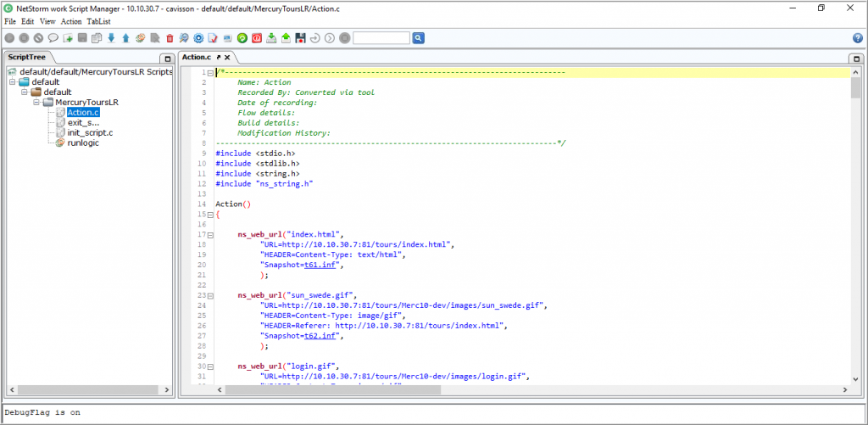Click the gray document icon beside trash
Image resolution: width=868 pixels, height=425 pixels.
coord(155,38)
